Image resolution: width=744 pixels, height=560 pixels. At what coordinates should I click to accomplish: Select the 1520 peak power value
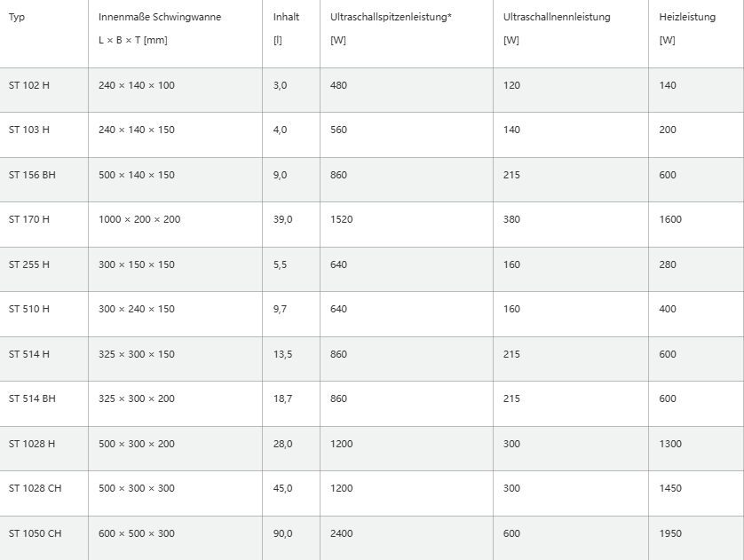(x=341, y=219)
